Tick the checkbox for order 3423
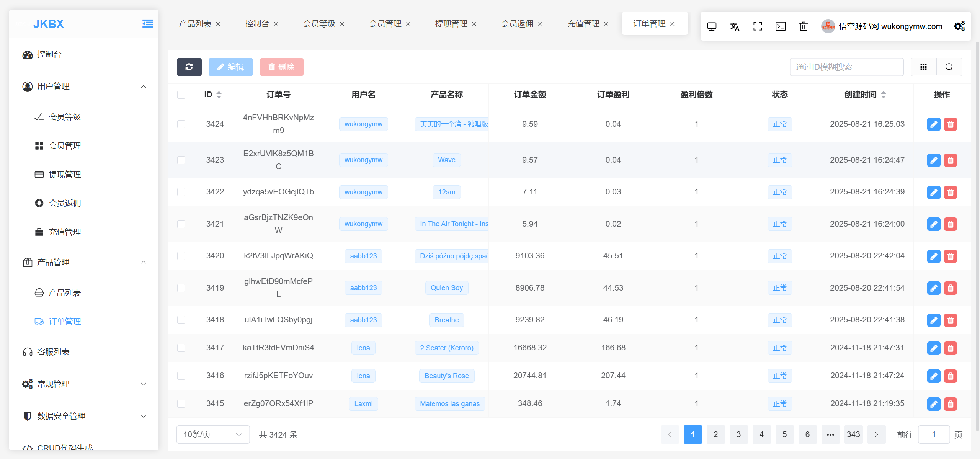Image resolution: width=980 pixels, height=459 pixels. [x=181, y=160]
